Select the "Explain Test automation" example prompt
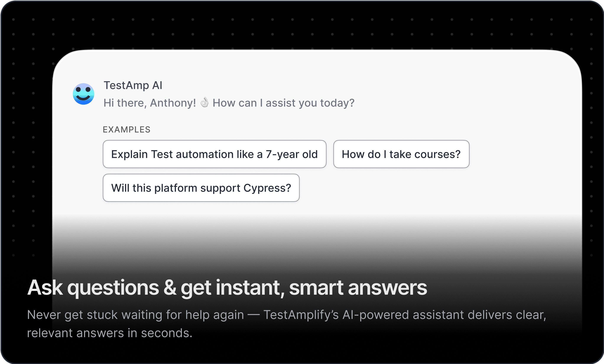This screenshot has width=604, height=364. click(x=214, y=154)
